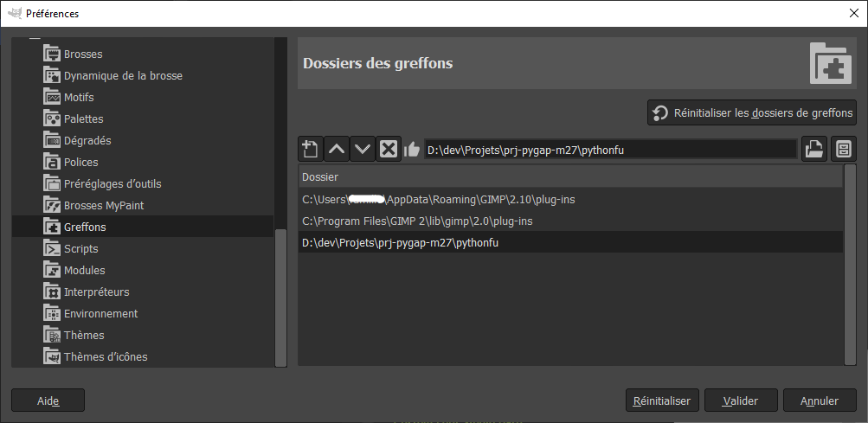Open the Polices folders page
The width and height of the screenshot is (868, 423).
coord(142,163)
